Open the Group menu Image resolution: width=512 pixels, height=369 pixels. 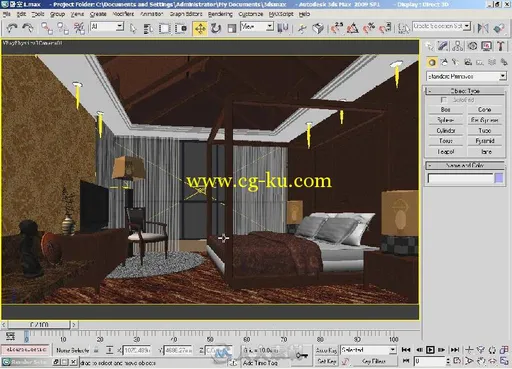(57, 14)
